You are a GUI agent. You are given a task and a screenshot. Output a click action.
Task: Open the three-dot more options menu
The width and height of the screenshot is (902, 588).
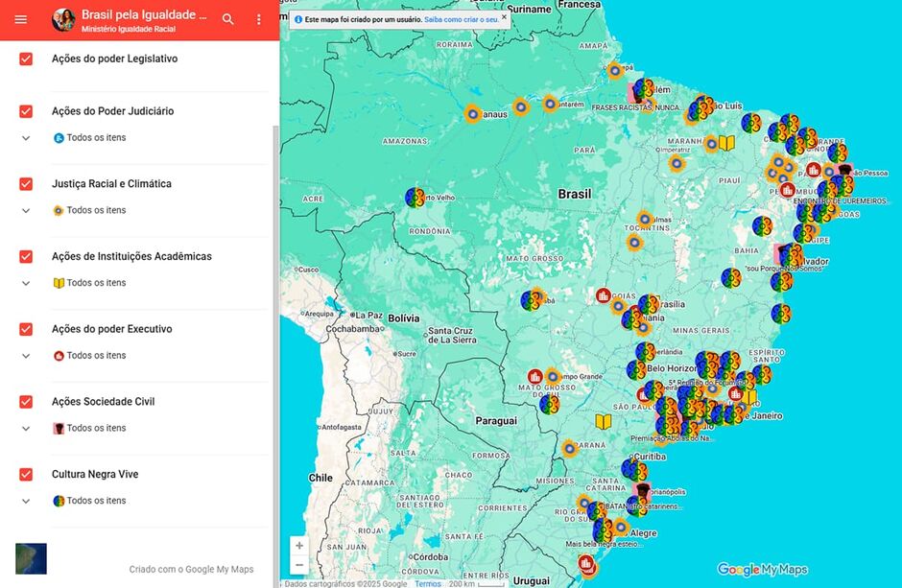(x=258, y=19)
